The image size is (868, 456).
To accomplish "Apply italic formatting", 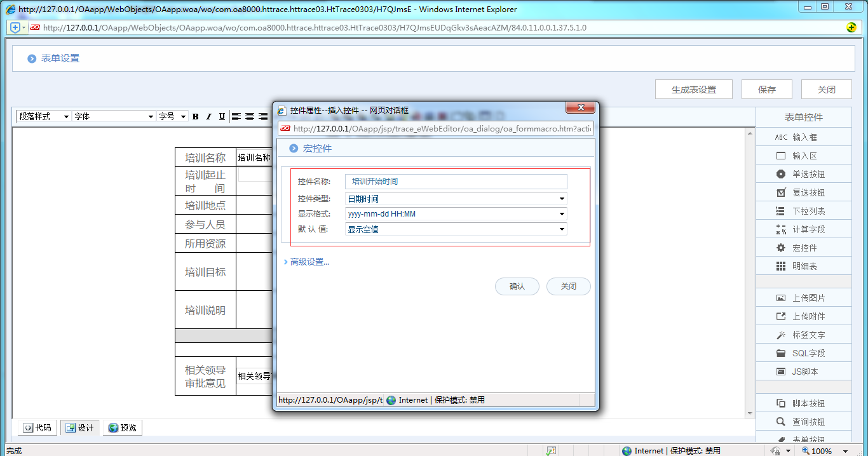I will tap(208, 116).
